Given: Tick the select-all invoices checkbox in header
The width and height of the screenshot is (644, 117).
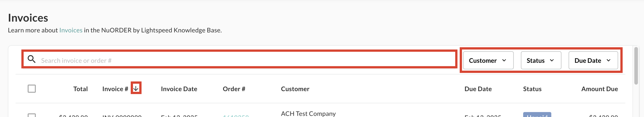Looking at the screenshot, I should point(32,89).
